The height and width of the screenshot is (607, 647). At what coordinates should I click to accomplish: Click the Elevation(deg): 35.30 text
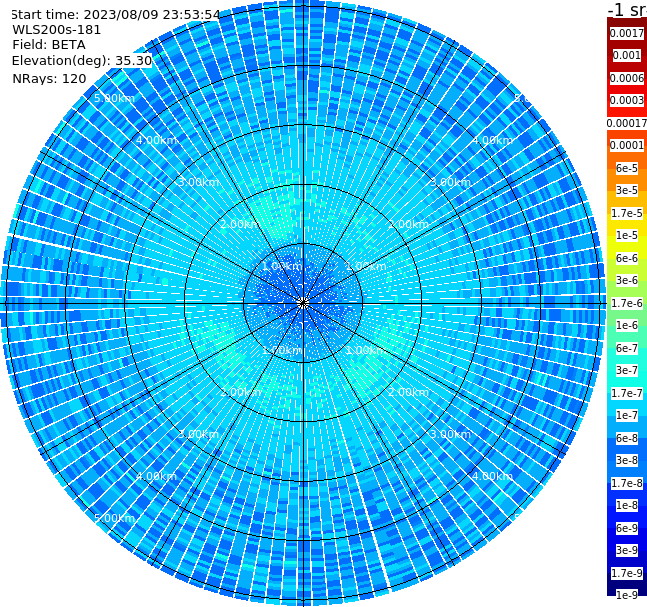pyautogui.click(x=82, y=61)
